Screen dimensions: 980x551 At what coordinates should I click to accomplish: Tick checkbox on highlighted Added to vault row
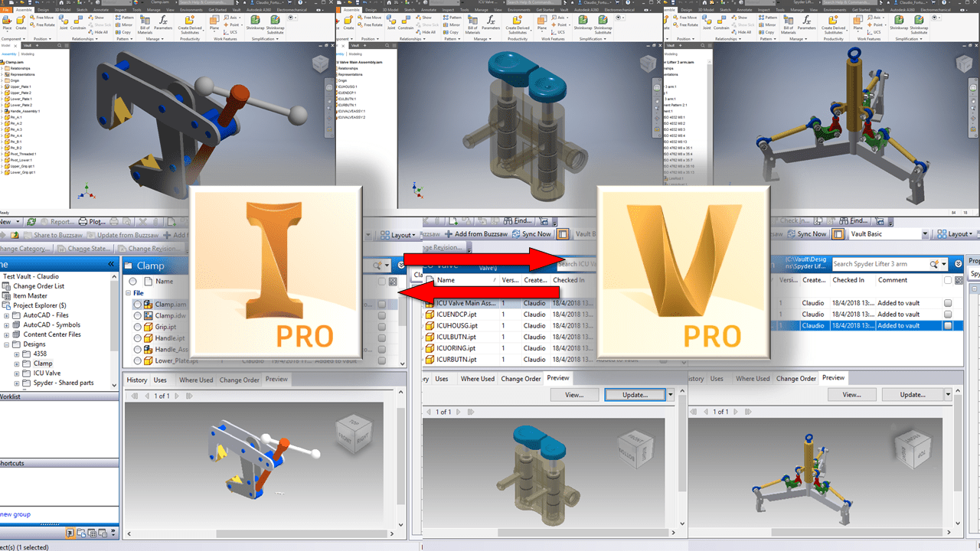(x=948, y=325)
